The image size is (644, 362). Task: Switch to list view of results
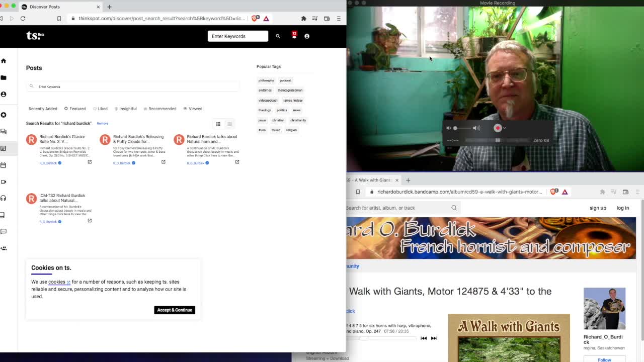[229, 124]
